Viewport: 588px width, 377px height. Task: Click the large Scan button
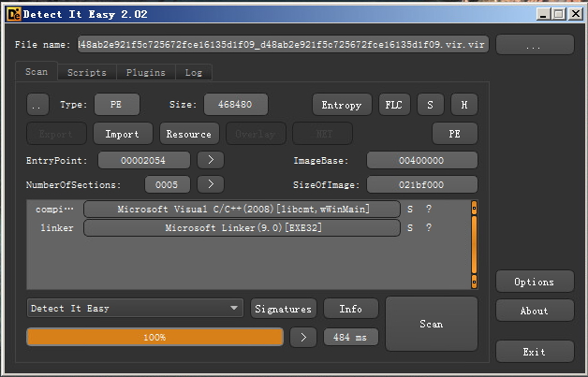click(x=432, y=324)
